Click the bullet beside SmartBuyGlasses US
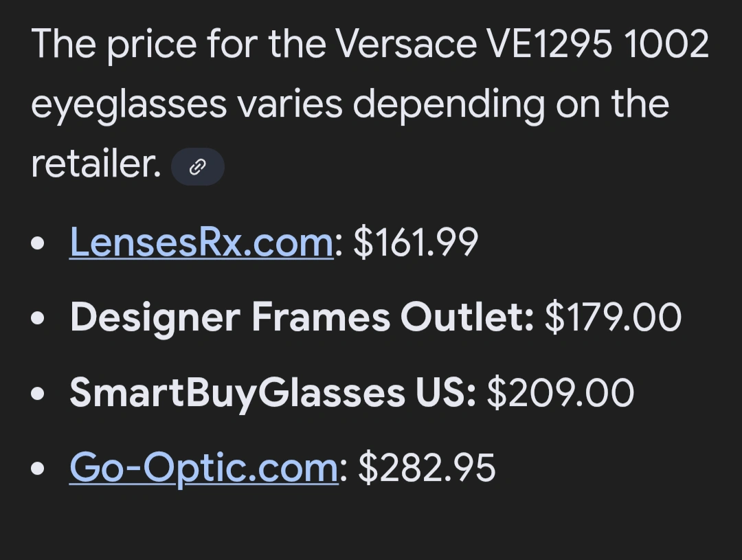The image size is (742, 560). click(41, 394)
